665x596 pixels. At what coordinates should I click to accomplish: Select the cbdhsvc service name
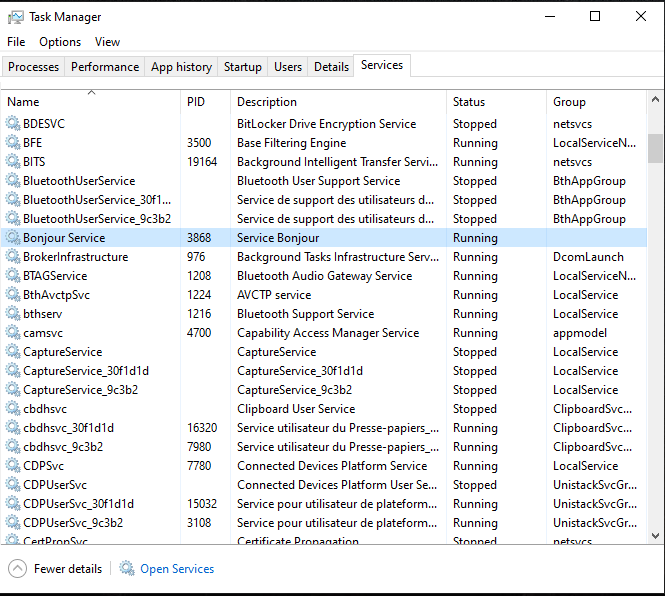point(45,409)
